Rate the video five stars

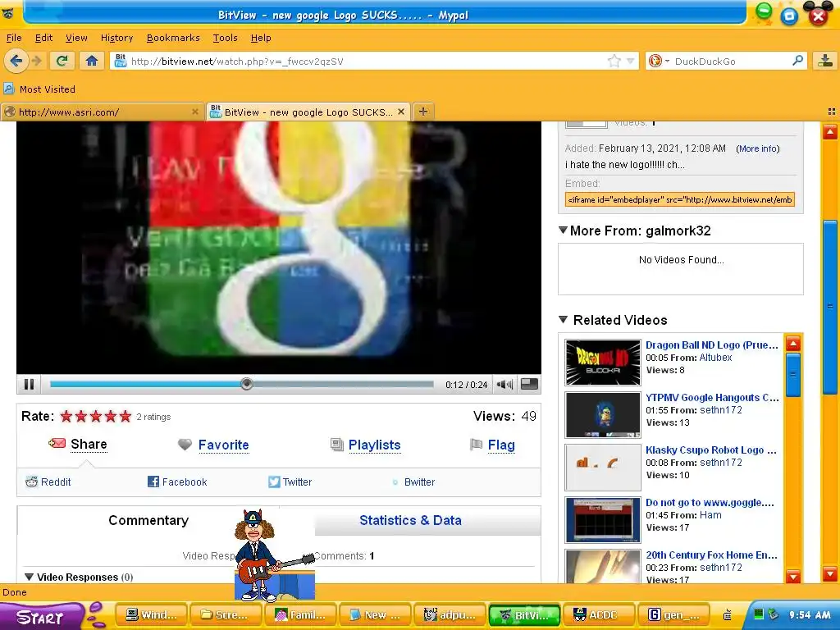click(x=126, y=416)
